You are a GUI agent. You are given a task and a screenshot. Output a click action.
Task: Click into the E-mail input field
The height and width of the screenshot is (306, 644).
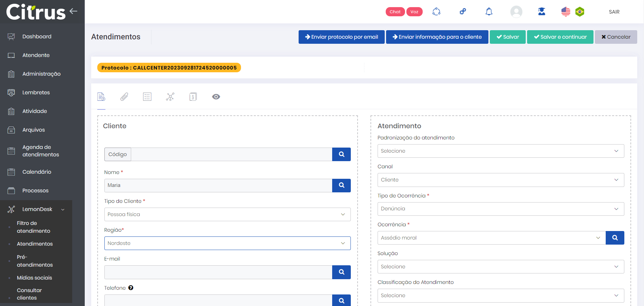point(218,272)
